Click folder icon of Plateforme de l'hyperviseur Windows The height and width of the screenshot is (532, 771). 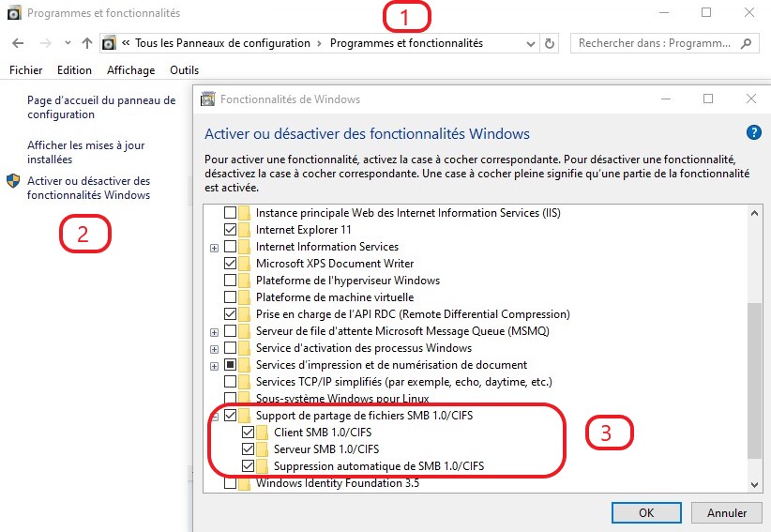pos(245,281)
